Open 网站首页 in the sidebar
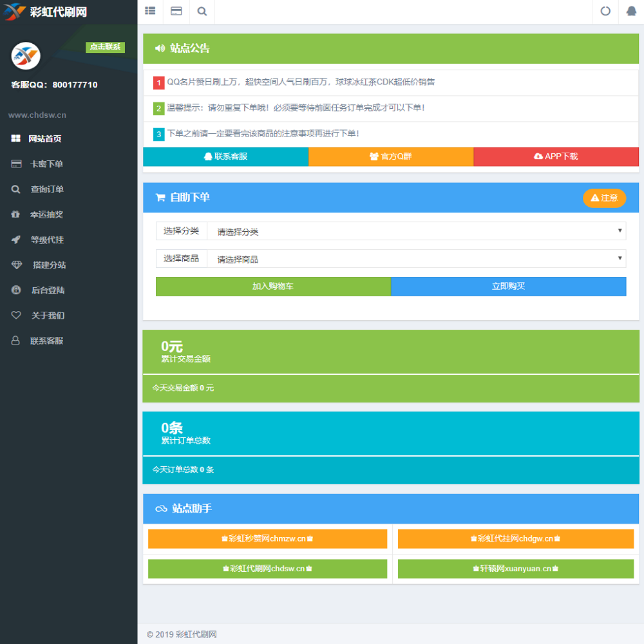Image resolution: width=644 pixels, height=644 pixels. (x=45, y=138)
